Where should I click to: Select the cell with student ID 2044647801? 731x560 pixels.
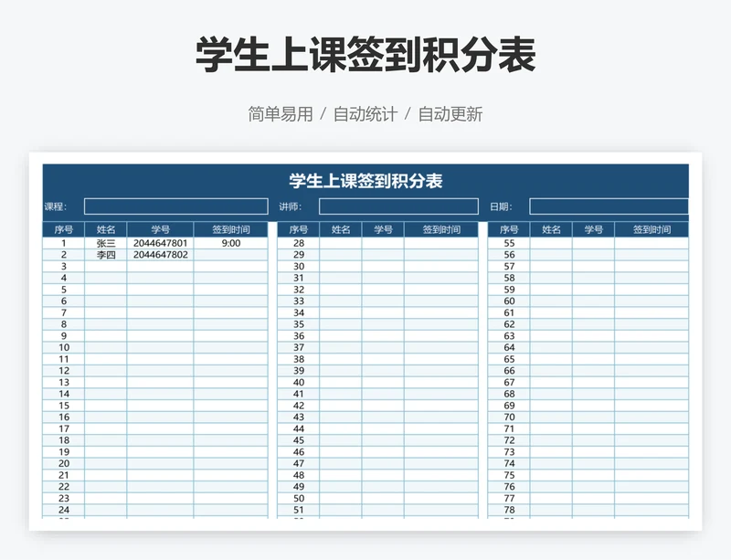point(161,243)
